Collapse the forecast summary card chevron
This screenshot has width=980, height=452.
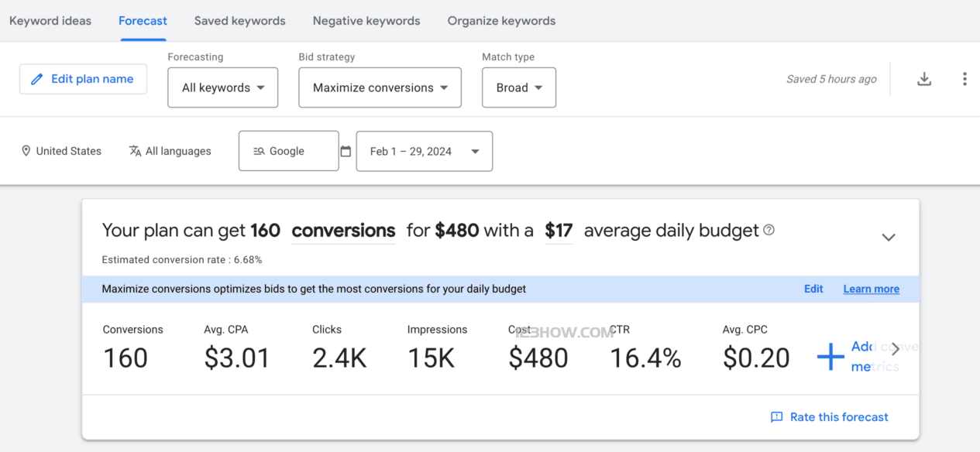click(x=889, y=237)
